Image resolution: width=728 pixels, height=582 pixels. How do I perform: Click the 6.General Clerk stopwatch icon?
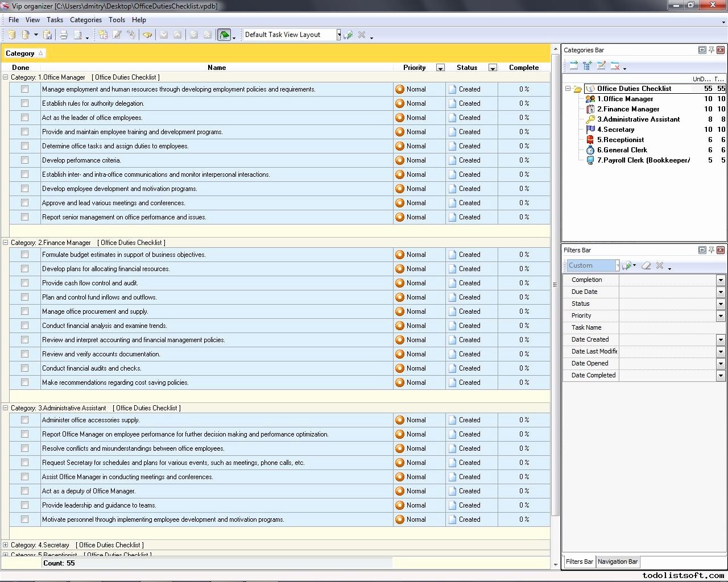[590, 150]
